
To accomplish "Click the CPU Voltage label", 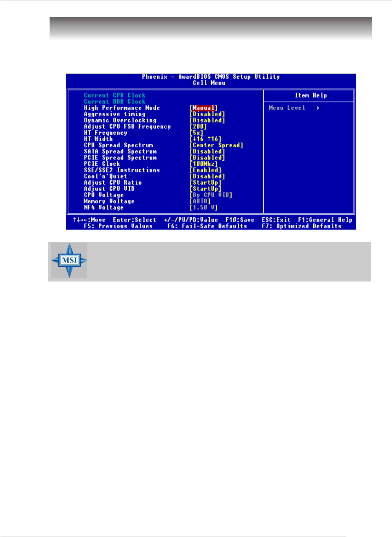I will tap(104, 195).
